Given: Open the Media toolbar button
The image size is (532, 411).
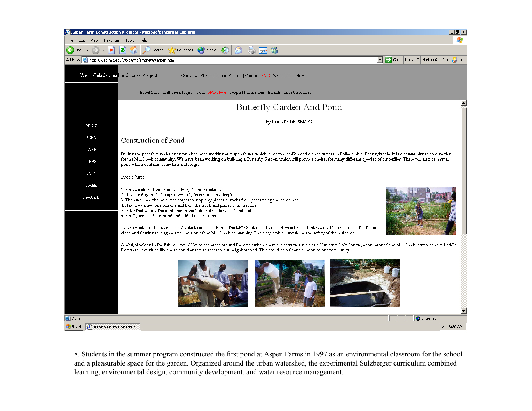Looking at the screenshot, I should coord(207,50).
